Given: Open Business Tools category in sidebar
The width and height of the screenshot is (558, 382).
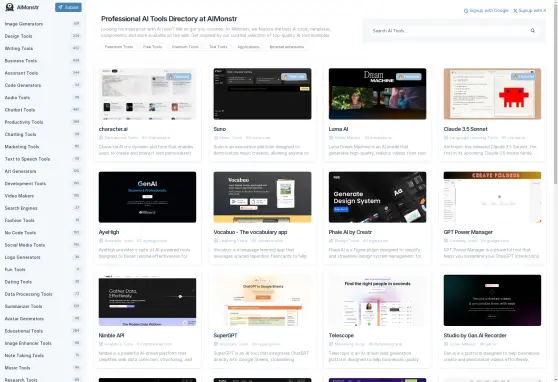Looking at the screenshot, I should click(42, 61).
